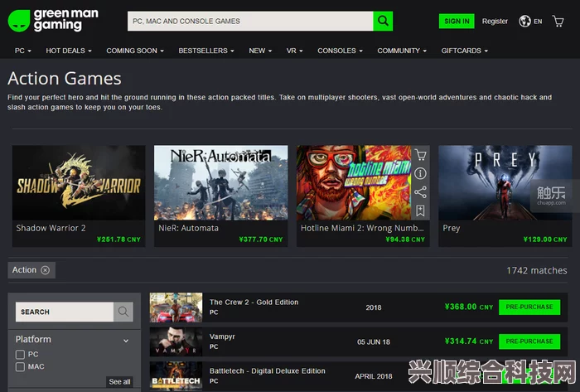Click the ¥368.00 CNY price

pyautogui.click(x=469, y=307)
